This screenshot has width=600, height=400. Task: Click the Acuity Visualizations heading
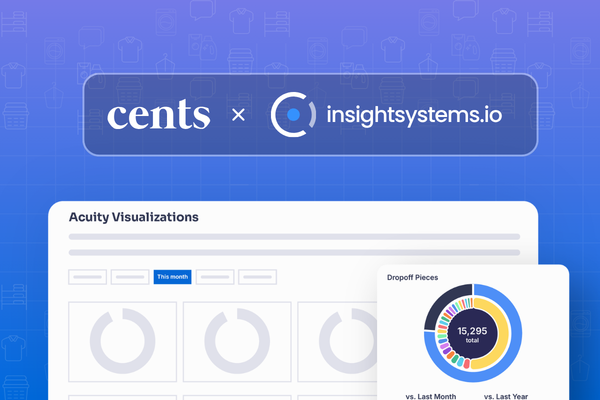pos(134,217)
